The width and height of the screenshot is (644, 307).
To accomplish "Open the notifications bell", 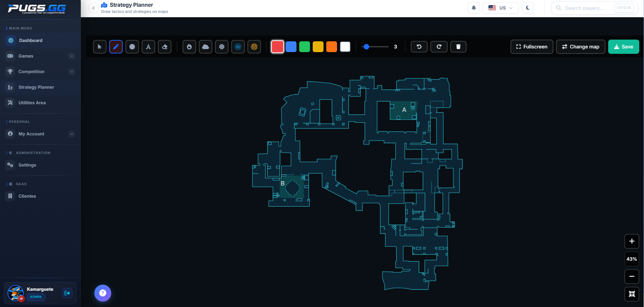I will 474,8.
